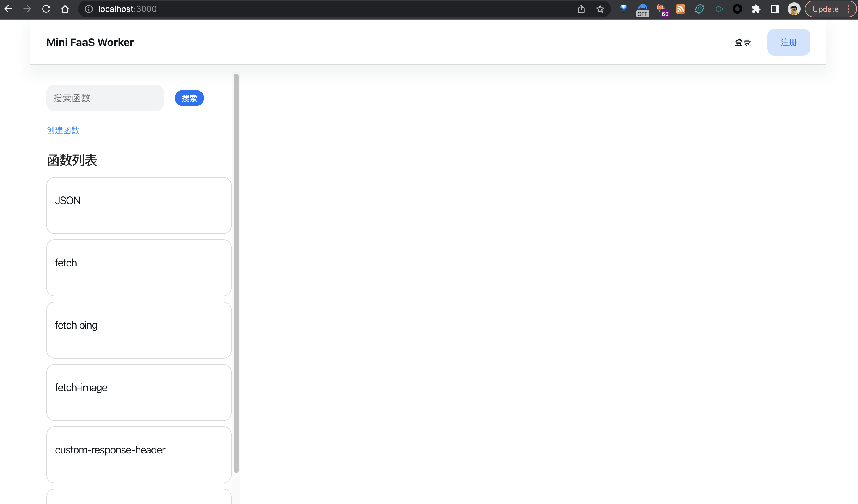This screenshot has height=504, width=858.
Task: Select the custom-response-header function card
Action: pyautogui.click(x=138, y=454)
